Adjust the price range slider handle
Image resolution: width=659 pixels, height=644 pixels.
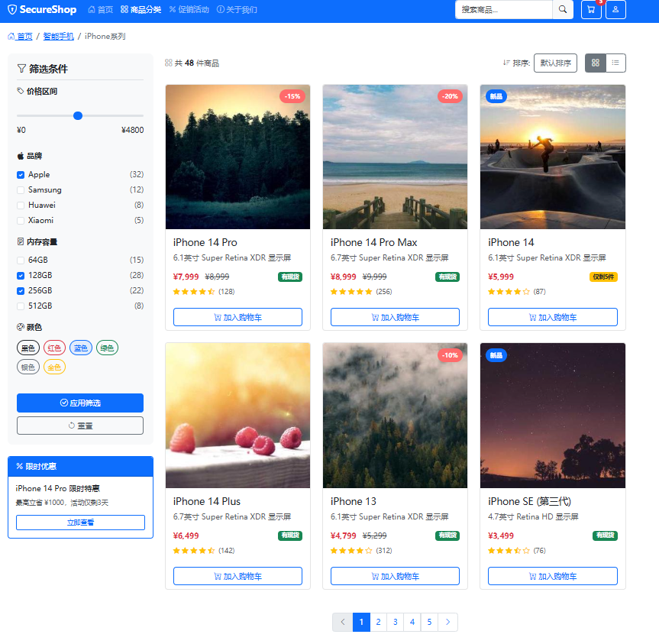pyautogui.click(x=78, y=115)
